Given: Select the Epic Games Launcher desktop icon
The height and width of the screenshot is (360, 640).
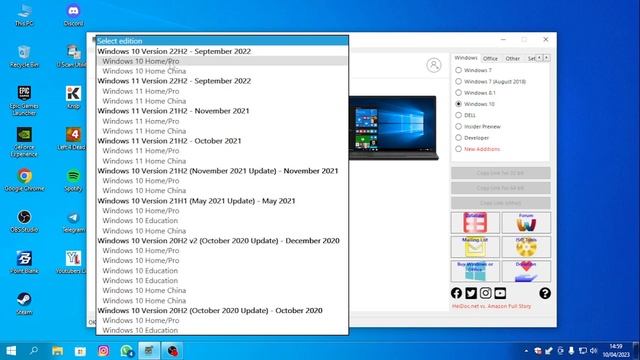Looking at the screenshot, I should point(24,100).
